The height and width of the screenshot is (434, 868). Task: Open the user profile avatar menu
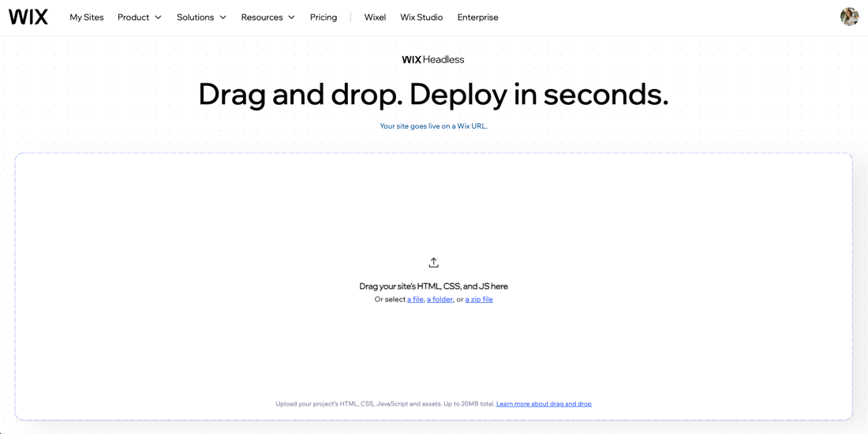coord(849,17)
